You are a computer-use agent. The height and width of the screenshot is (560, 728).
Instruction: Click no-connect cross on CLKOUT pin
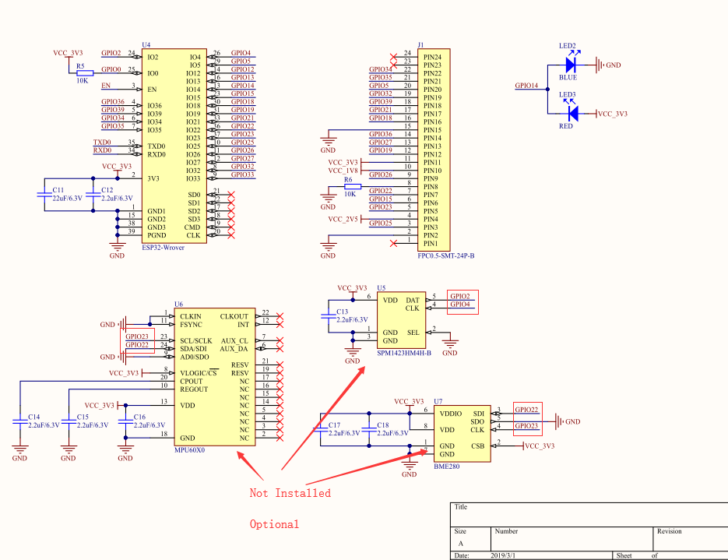pyautogui.click(x=280, y=316)
